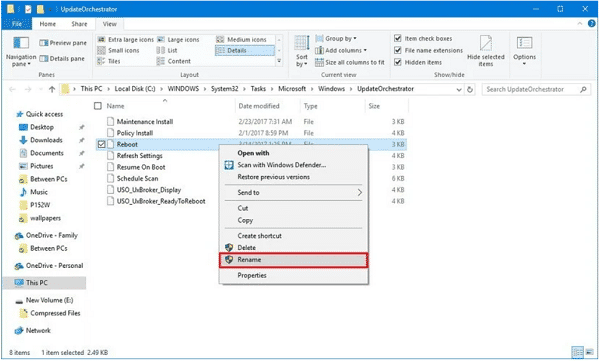Choose Properties from context menu
Viewport: 600px width, 361px height.
pyautogui.click(x=293, y=276)
